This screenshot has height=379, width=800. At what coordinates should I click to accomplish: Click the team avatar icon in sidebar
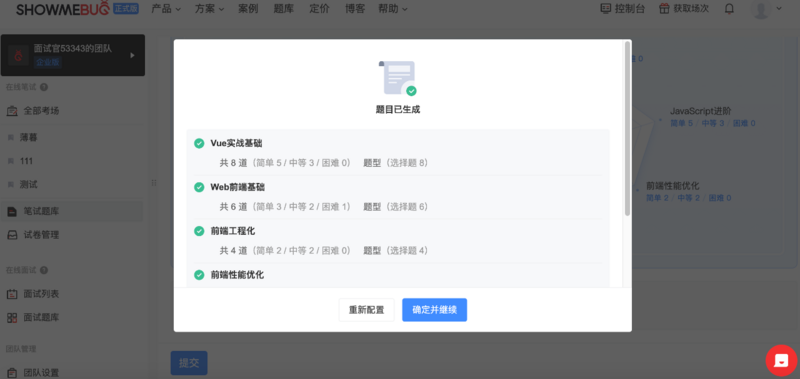coord(18,55)
